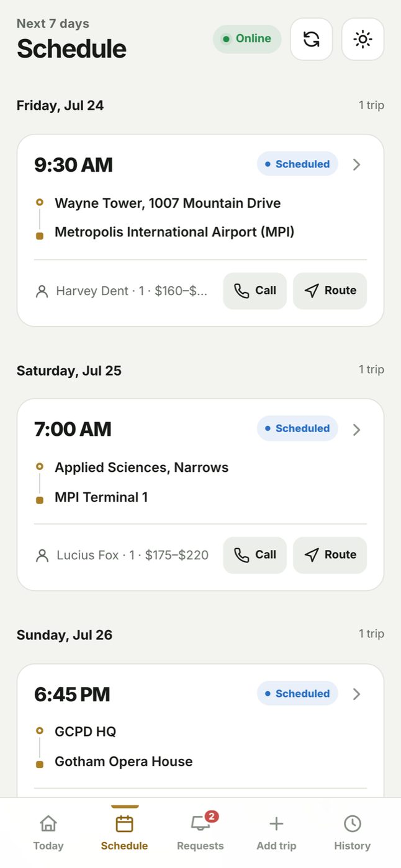Go to the Today tab
This screenshot has height=868, width=401.
tap(48, 833)
